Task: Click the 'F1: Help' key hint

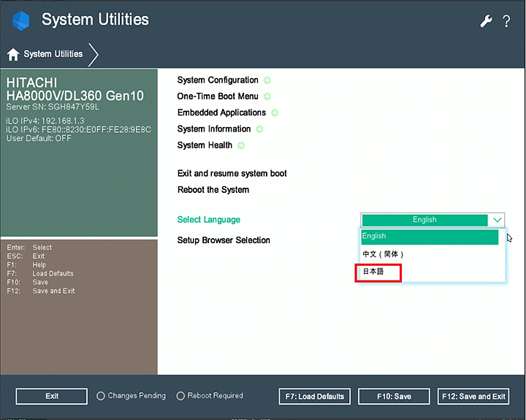Action: (x=26, y=265)
